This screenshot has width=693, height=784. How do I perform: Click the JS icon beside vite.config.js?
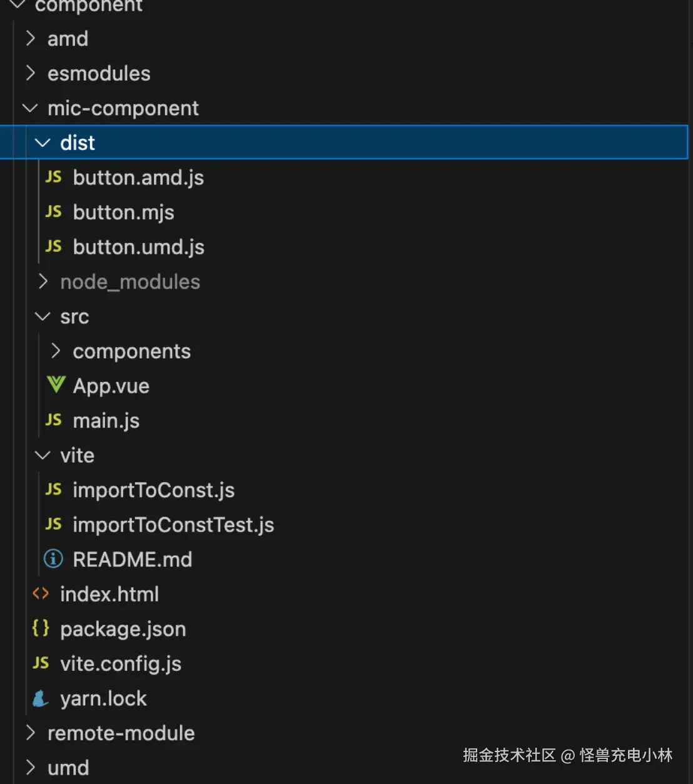41,663
